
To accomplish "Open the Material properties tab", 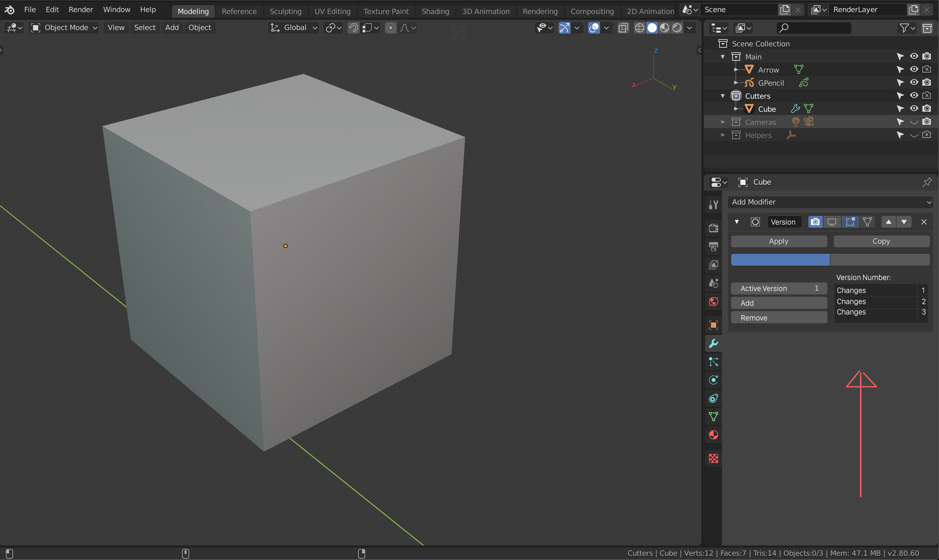I will (x=713, y=435).
